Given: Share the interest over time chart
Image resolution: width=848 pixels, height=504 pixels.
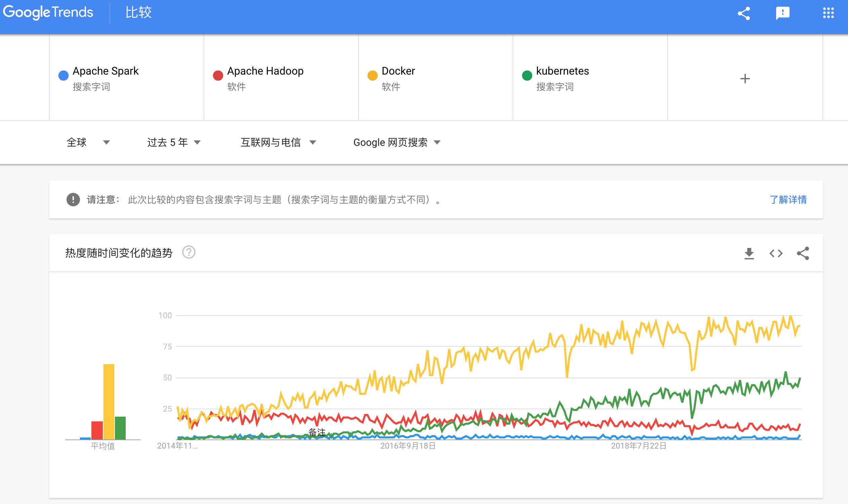Looking at the screenshot, I should (803, 253).
